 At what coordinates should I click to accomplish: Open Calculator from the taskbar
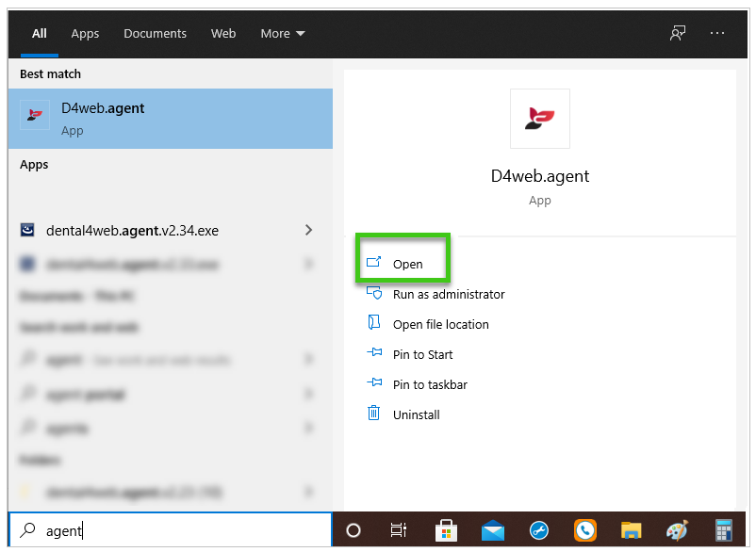[x=724, y=530]
